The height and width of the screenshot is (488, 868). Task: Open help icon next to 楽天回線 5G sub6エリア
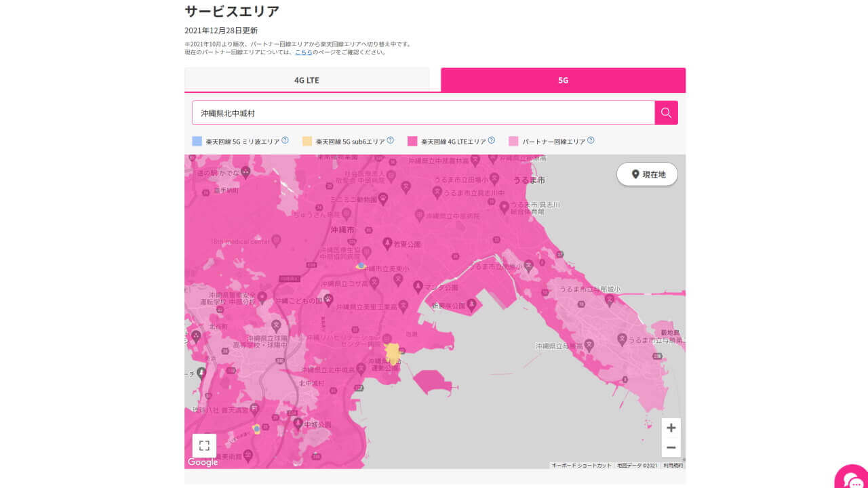pyautogui.click(x=390, y=140)
